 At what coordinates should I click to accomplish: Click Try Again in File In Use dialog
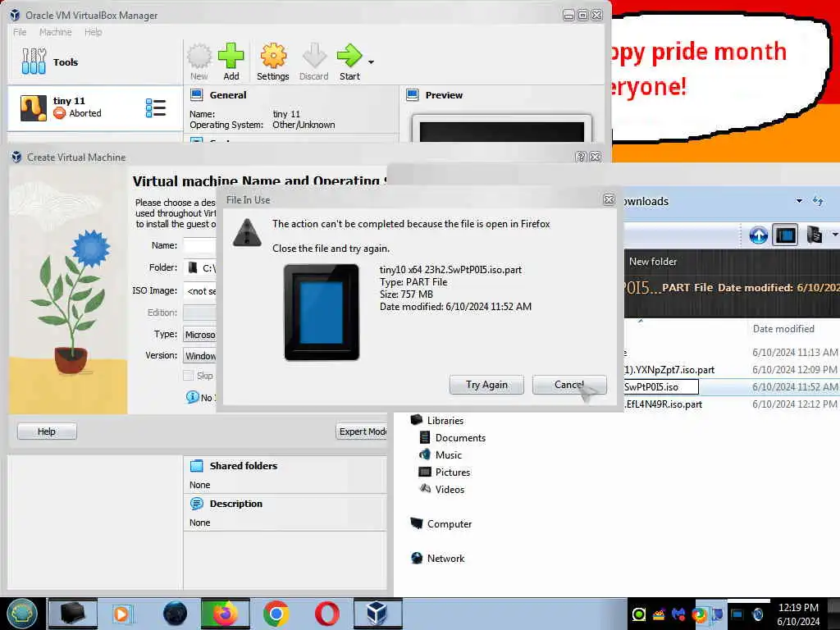click(486, 385)
